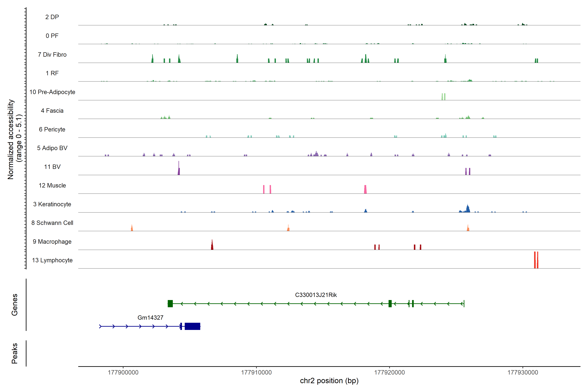Viewport: 588px width, 392px height.
Task: Click the 5 Adipo BV track label
Action: 52,148
